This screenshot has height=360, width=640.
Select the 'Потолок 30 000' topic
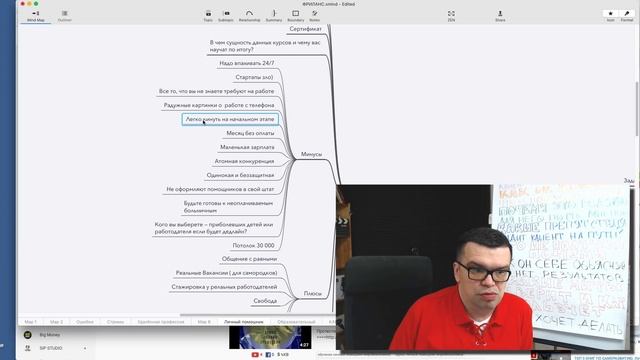pos(253,246)
